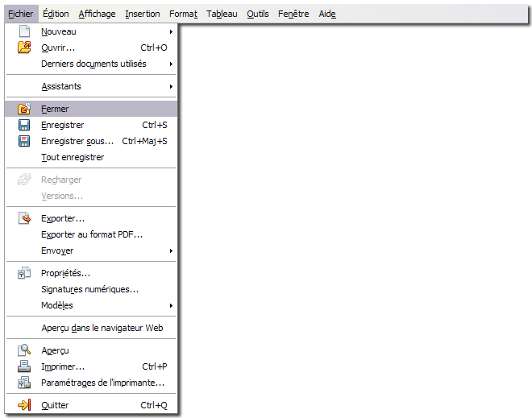The height and width of the screenshot is (418, 532).
Task: Select Aperçu dans le navigateur Web
Action: pos(102,328)
